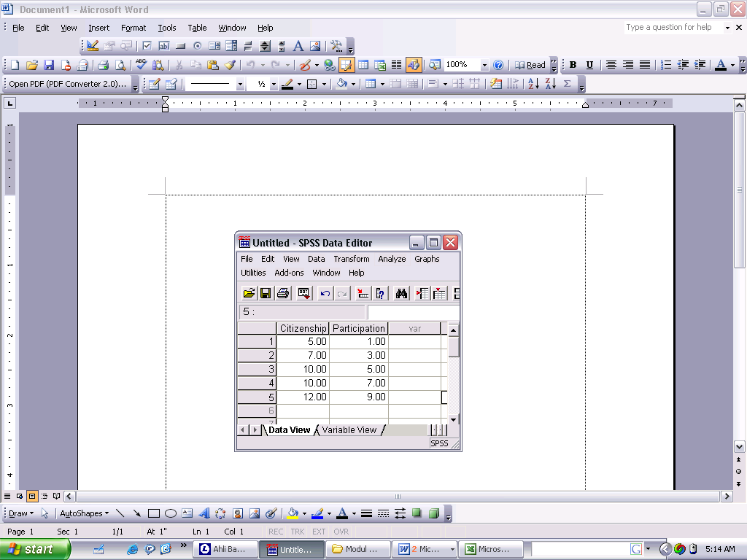Open Word's Insert menu
Image resolution: width=747 pixels, height=560 pixels.
click(x=98, y=28)
